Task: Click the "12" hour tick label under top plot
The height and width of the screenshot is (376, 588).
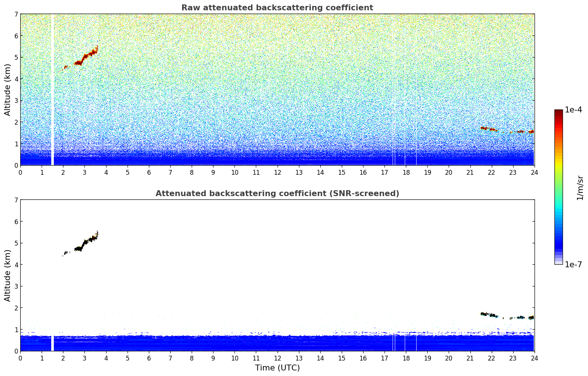Action: click(277, 172)
